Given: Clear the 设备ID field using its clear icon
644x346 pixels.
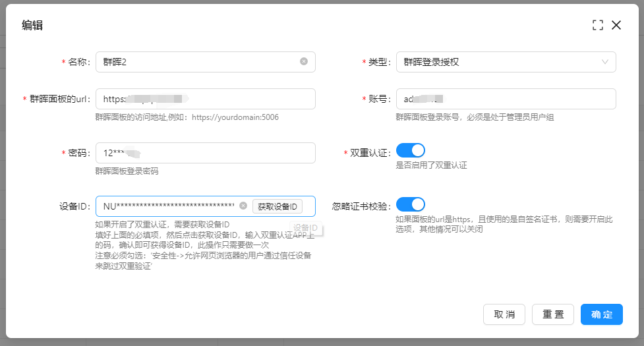Looking at the screenshot, I should tap(243, 206).
